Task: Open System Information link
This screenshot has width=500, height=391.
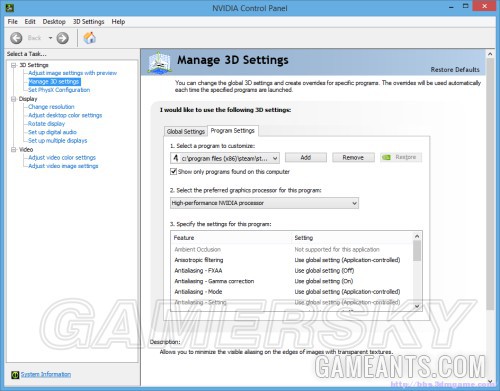Action: [x=46, y=374]
